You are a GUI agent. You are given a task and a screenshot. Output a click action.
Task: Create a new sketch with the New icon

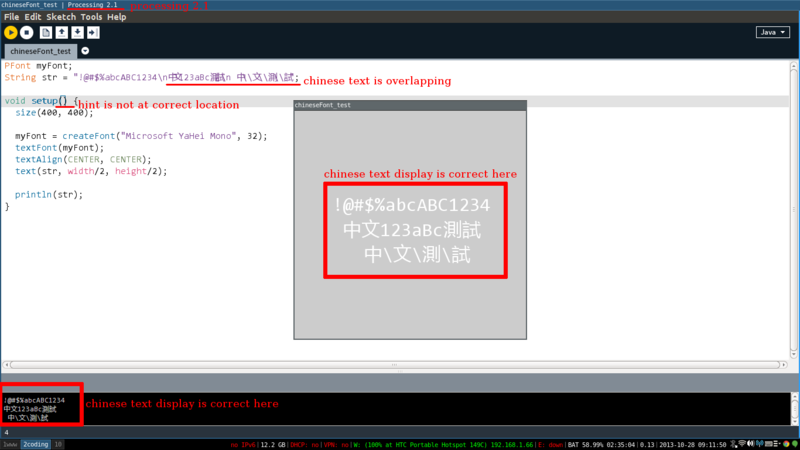pos(46,33)
